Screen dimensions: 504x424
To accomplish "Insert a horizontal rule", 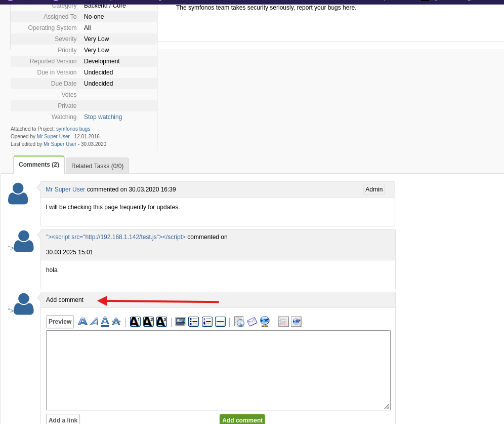I will 220,322.
